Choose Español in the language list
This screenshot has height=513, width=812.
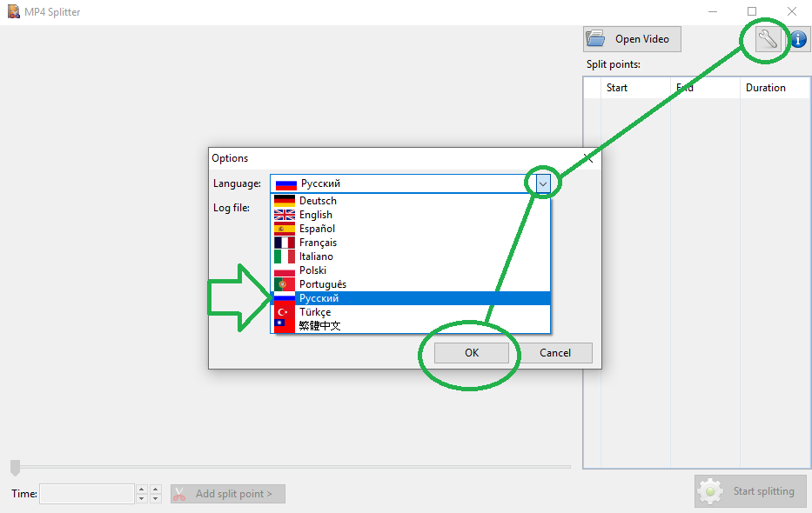pyautogui.click(x=317, y=229)
